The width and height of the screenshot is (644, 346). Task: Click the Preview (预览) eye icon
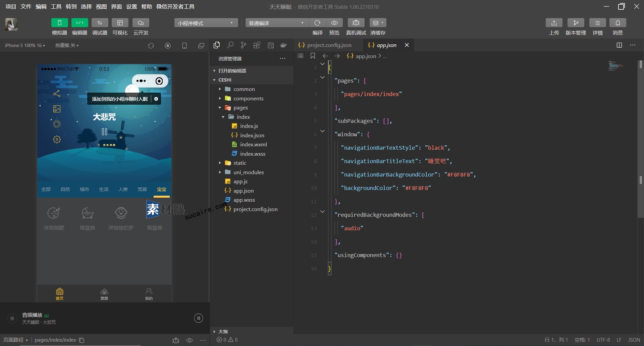click(x=334, y=23)
